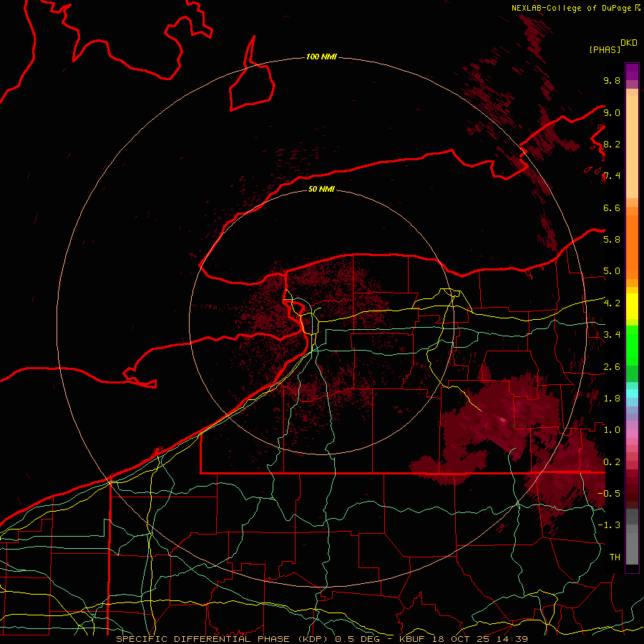Click the DKD label above the legend
Image resolution: width=644 pixels, height=644 pixels.
tap(629, 43)
